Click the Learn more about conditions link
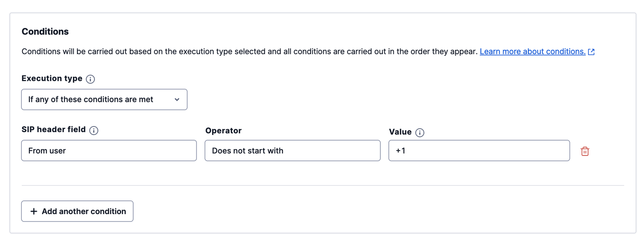 tap(533, 51)
